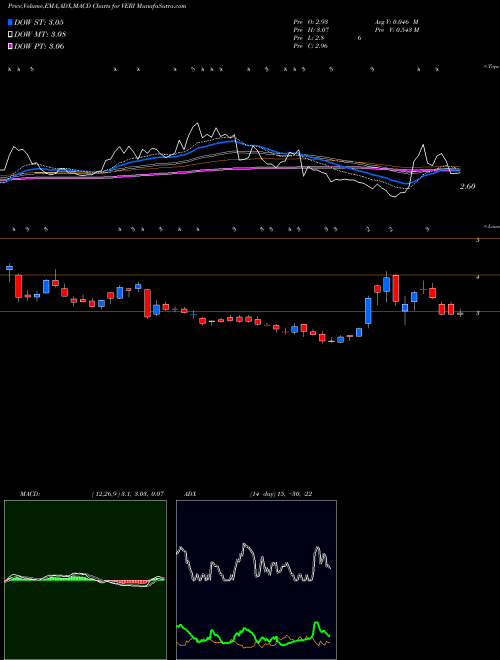Image resolution: width=500 pixels, height=660 pixels.
Task: Click the ADX (14 day) heading text
Action: 248,494
